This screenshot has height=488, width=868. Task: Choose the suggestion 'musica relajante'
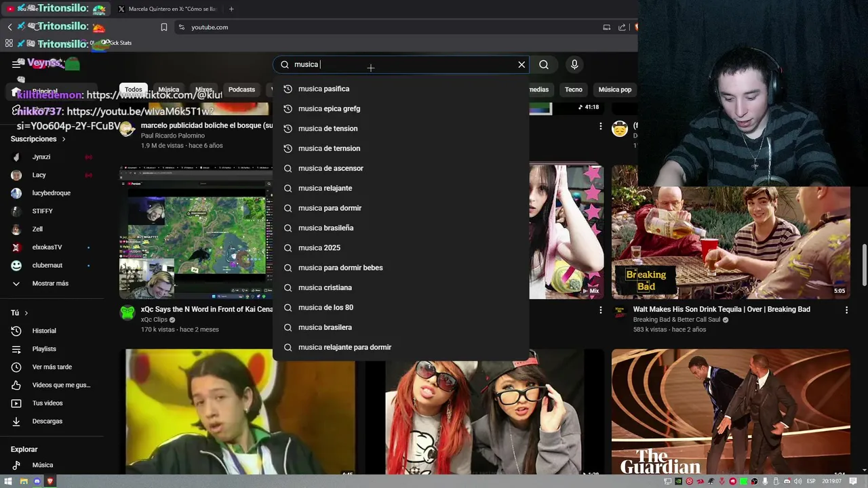(x=401, y=188)
